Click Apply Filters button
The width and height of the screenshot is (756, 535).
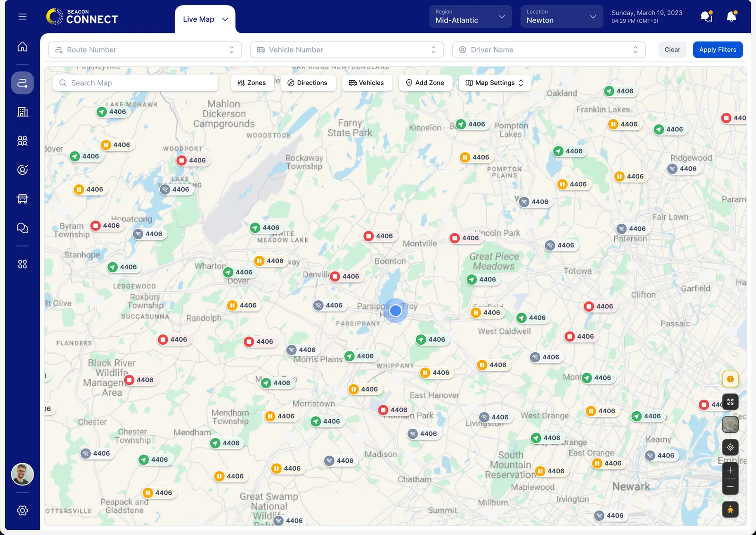(x=718, y=50)
